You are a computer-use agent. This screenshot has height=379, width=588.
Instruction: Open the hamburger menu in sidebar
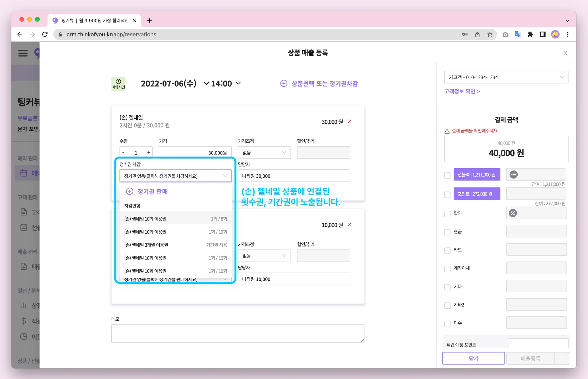point(23,53)
